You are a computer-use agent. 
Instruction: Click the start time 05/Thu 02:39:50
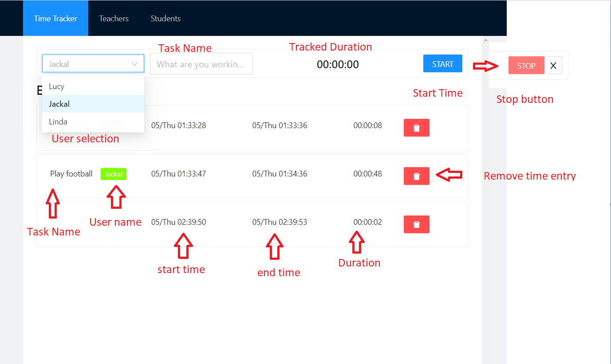click(x=178, y=222)
